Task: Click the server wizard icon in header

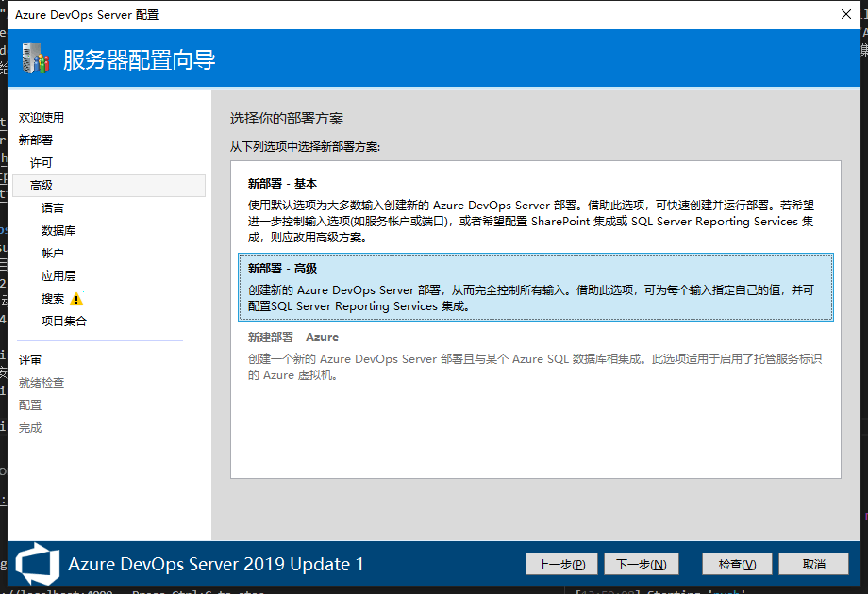Action: coord(35,58)
